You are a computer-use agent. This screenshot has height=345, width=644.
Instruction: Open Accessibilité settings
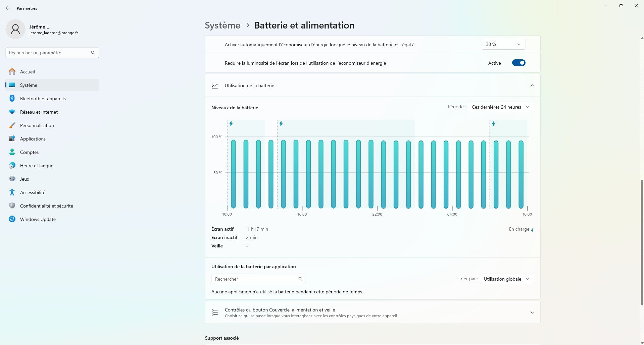pyautogui.click(x=33, y=192)
